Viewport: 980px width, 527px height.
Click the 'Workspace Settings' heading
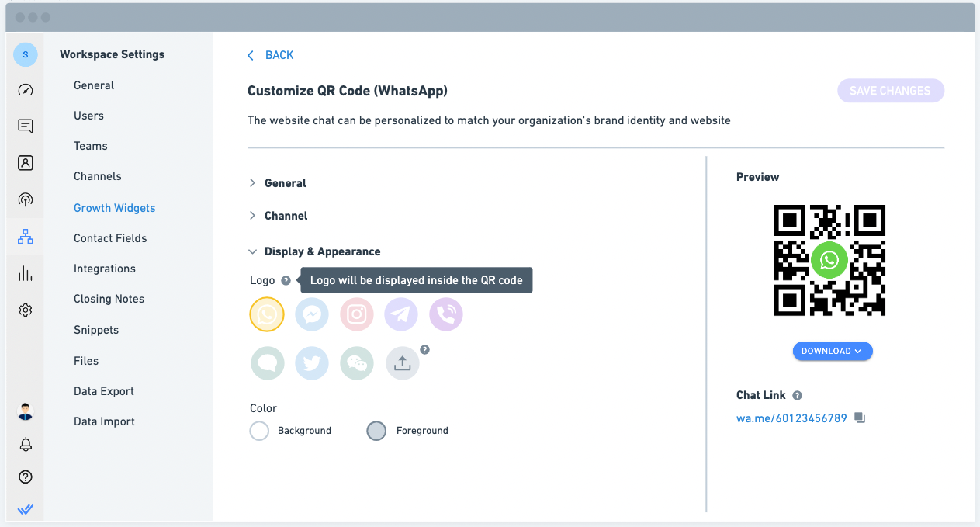coord(113,54)
